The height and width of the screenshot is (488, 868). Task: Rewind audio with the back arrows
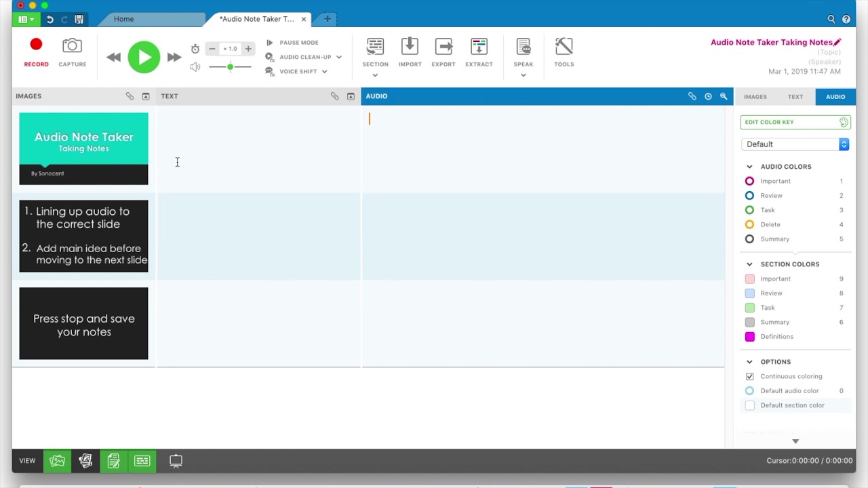113,58
